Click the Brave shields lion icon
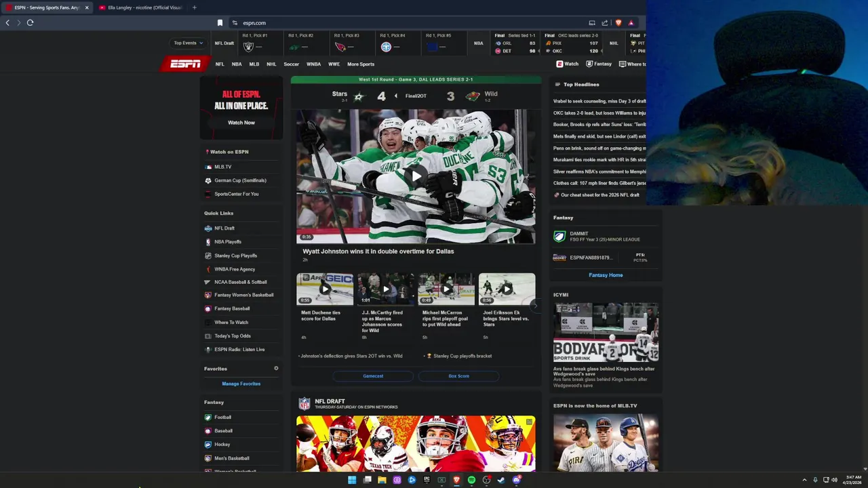 click(618, 22)
